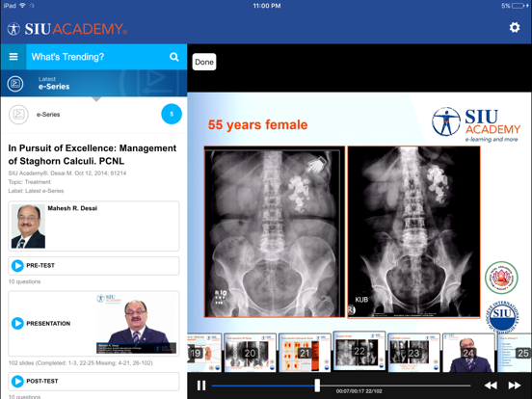Tap the '55 years female' slide title

[258, 124]
